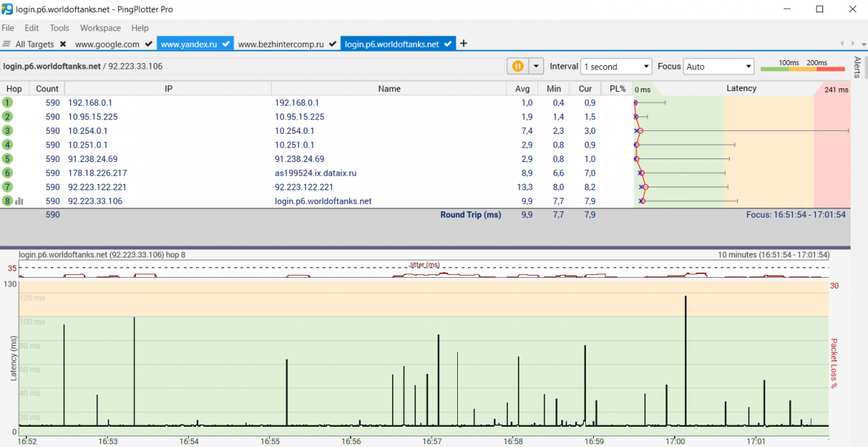The image size is (868, 447).
Task: Open the Focus dropdown set to Auto
Action: pos(718,67)
